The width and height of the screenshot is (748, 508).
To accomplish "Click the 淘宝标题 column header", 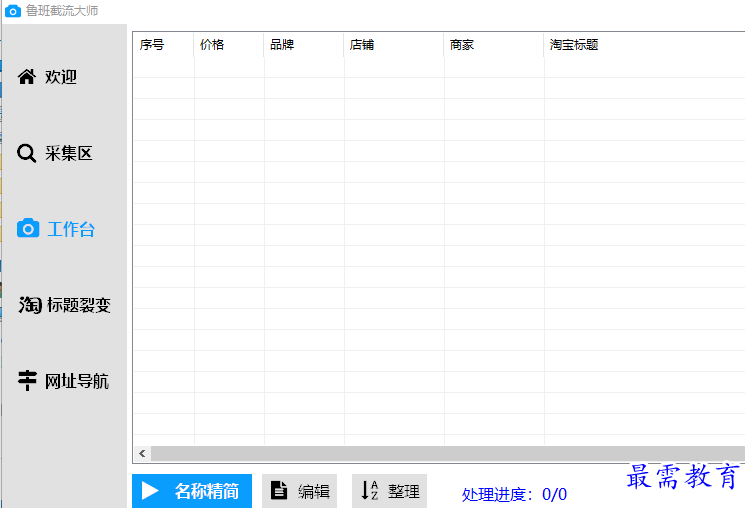I will point(574,45).
